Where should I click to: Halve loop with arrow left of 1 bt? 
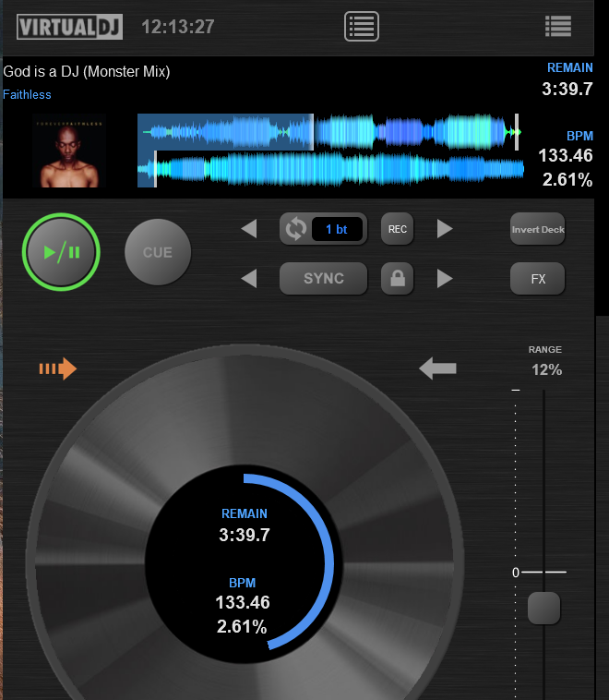[x=249, y=229]
